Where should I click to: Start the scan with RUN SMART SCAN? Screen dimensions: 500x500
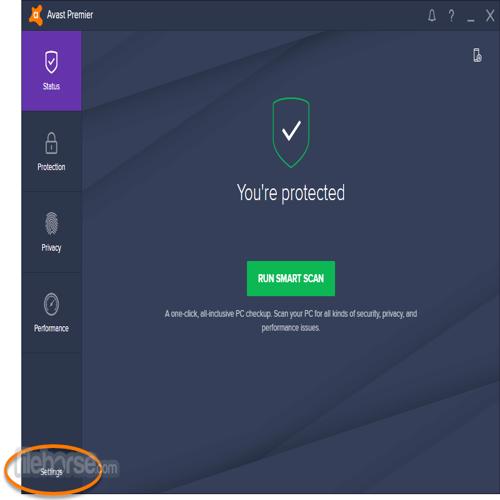click(x=291, y=278)
